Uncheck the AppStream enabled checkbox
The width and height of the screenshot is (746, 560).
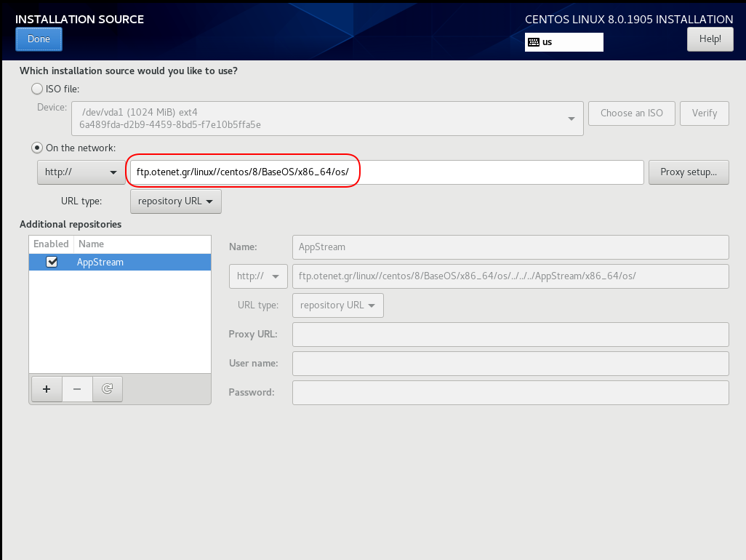[x=52, y=263]
